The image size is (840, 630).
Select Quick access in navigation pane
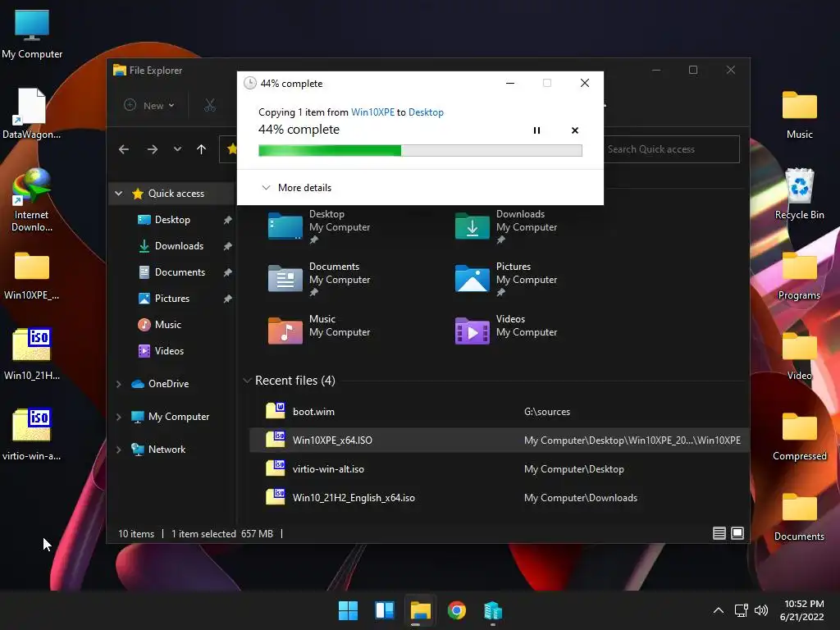176,194
